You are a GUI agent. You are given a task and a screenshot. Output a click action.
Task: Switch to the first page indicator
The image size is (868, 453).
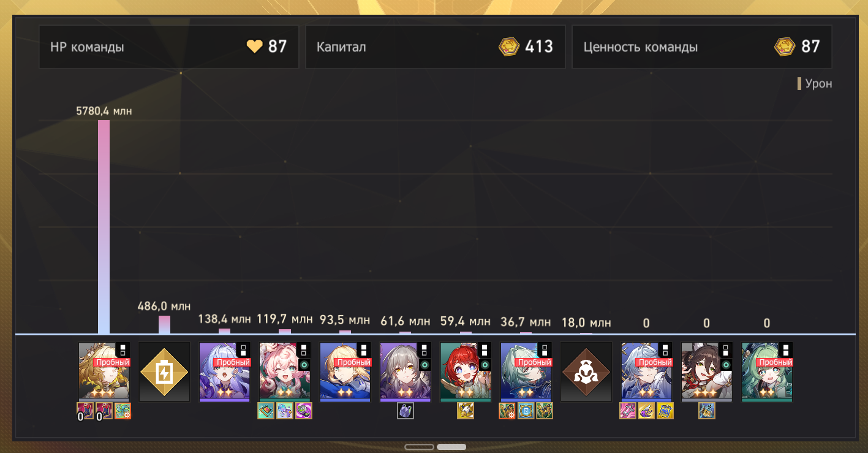pos(419,447)
